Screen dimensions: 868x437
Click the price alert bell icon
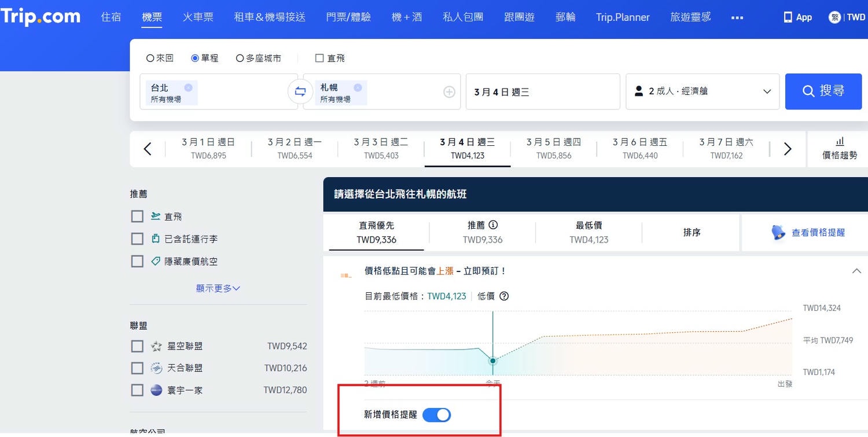pos(778,232)
